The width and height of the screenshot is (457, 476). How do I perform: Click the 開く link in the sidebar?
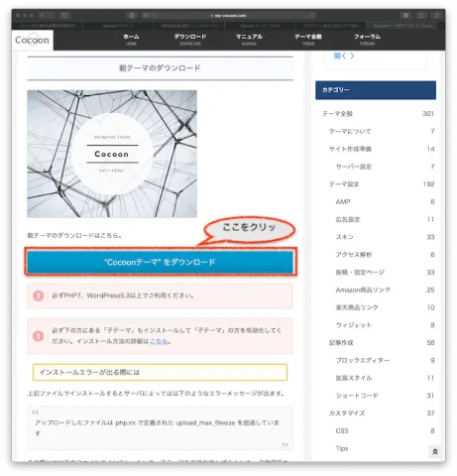tap(344, 56)
